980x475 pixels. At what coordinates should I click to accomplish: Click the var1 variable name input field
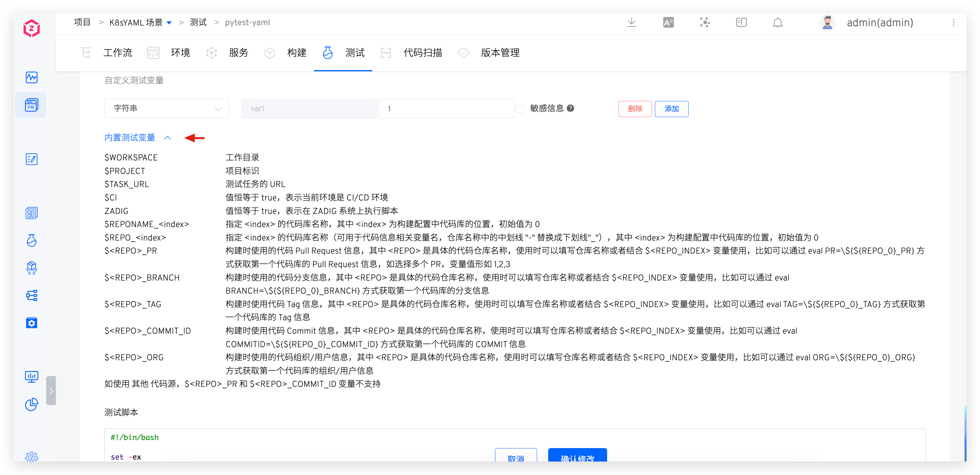[309, 108]
